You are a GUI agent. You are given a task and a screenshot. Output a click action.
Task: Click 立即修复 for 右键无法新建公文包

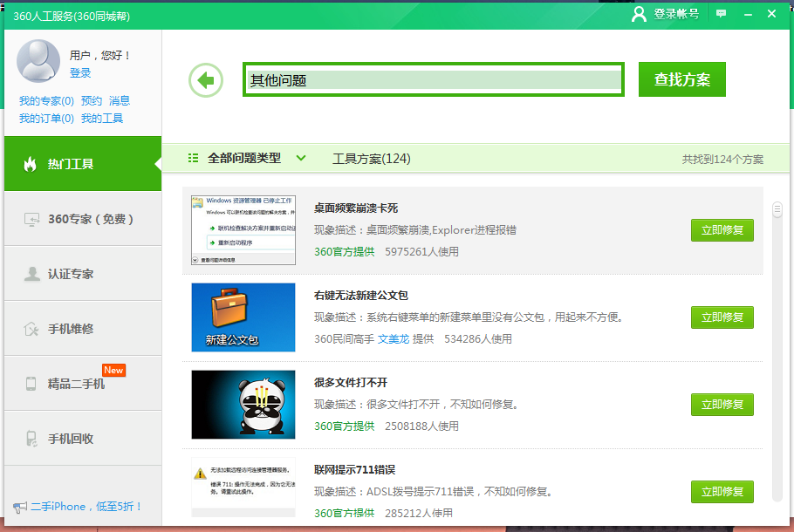(x=722, y=317)
